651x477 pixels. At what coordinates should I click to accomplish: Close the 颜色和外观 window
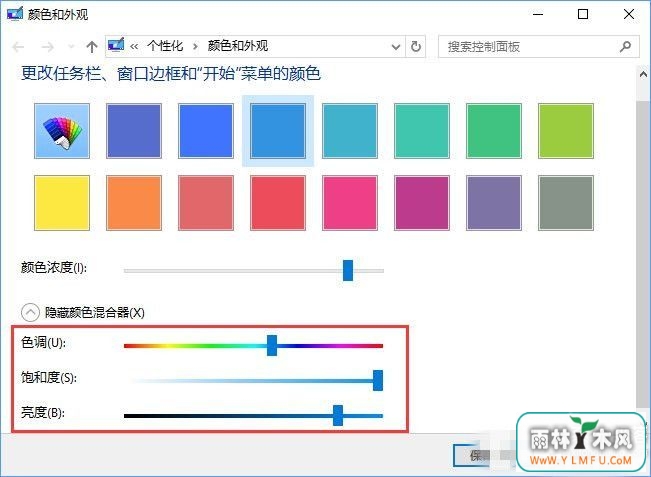point(629,14)
